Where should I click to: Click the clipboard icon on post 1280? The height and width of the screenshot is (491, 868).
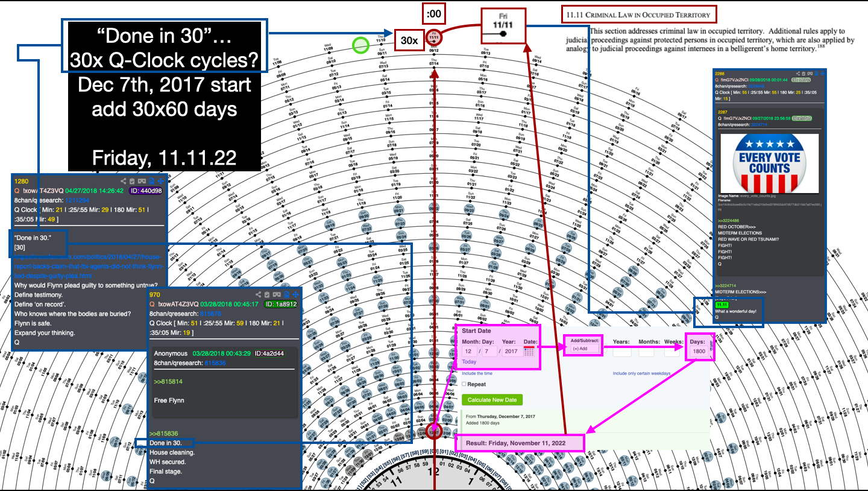(x=132, y=181)
